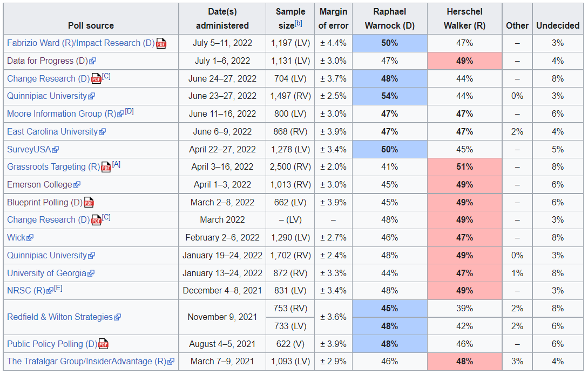Viewport: 588px width, 374px height.
Task: Open the East Carolina University poll link
Action: coord(52,132)
